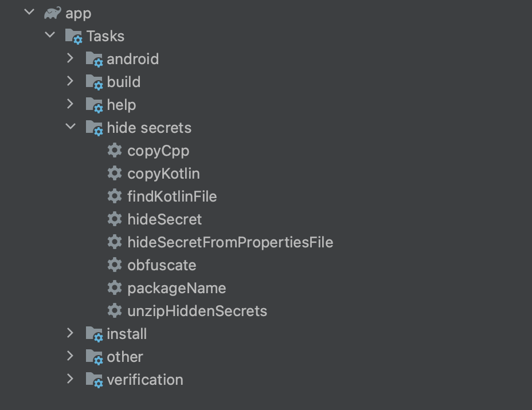
Task: Click the gear icon beside unzipHiddenSecrets
Action: (115, 310)
